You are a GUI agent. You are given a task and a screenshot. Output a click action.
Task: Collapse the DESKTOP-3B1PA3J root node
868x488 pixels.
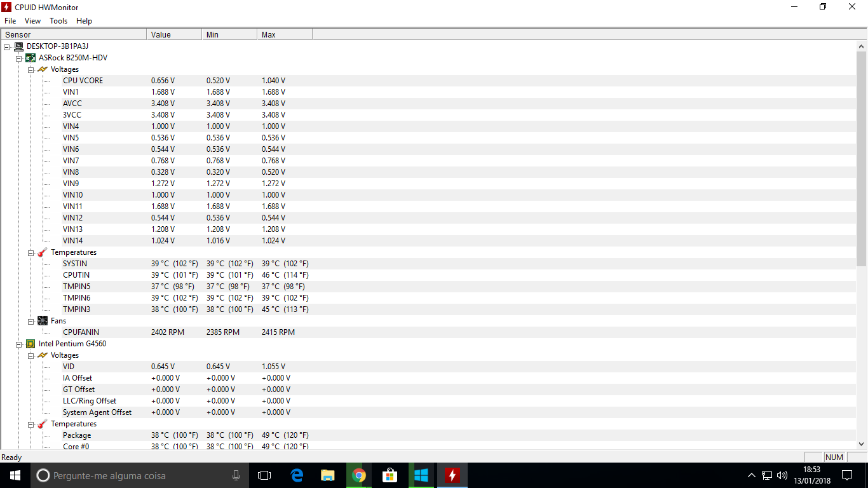[6, 46]
